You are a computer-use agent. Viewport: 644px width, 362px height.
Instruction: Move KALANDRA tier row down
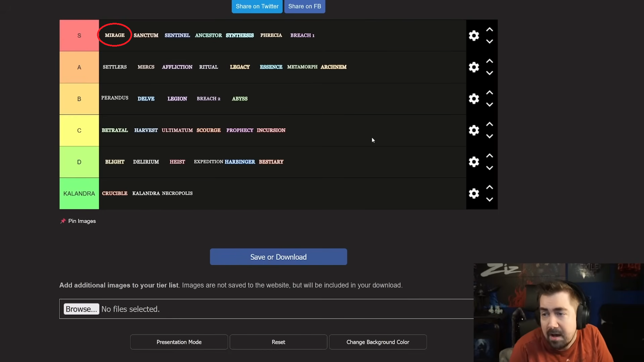point(490,199)
